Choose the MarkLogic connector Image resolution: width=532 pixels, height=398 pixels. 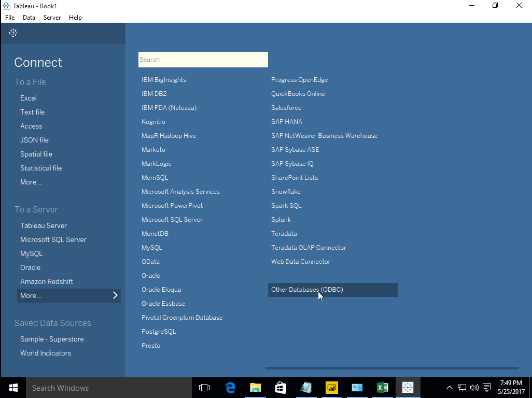point(157,164)
